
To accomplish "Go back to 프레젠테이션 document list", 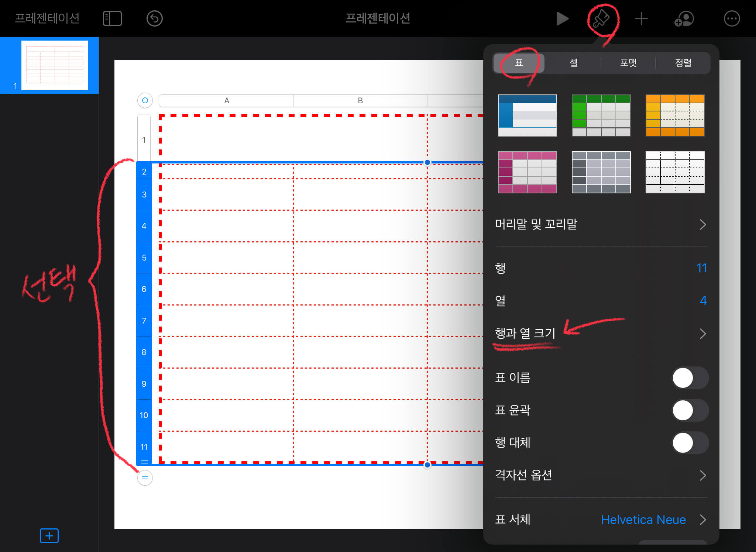I will pyautogui.click(x=47, y=18).
